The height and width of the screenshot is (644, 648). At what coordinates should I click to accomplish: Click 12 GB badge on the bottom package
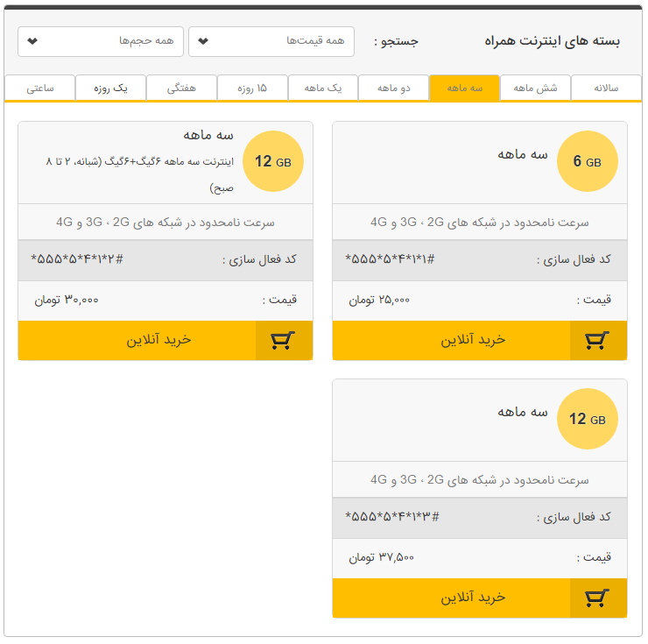[x=588, y=419]
